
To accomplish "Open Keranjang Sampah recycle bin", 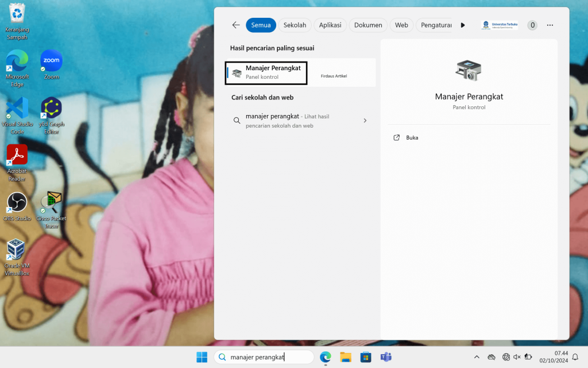I will coord(17,13).
